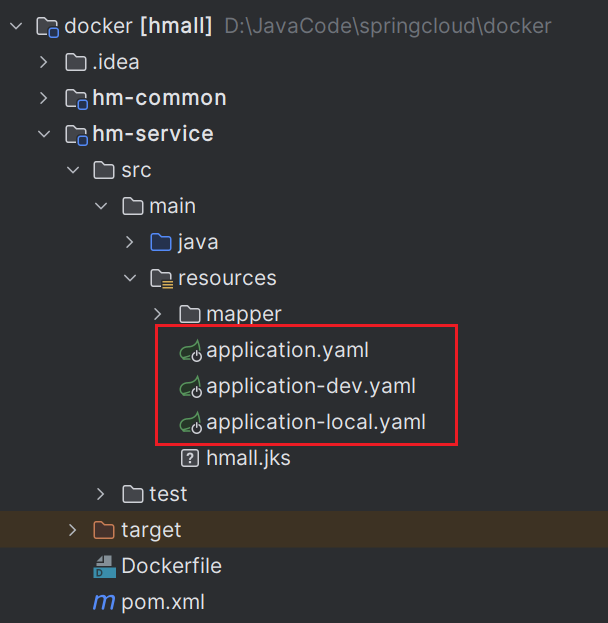Click the Spring icon beside application-dev.yaml
Image resolution: width=608 pixels, height=623 pixels.
pyautogui.click(x=190, y=387)
